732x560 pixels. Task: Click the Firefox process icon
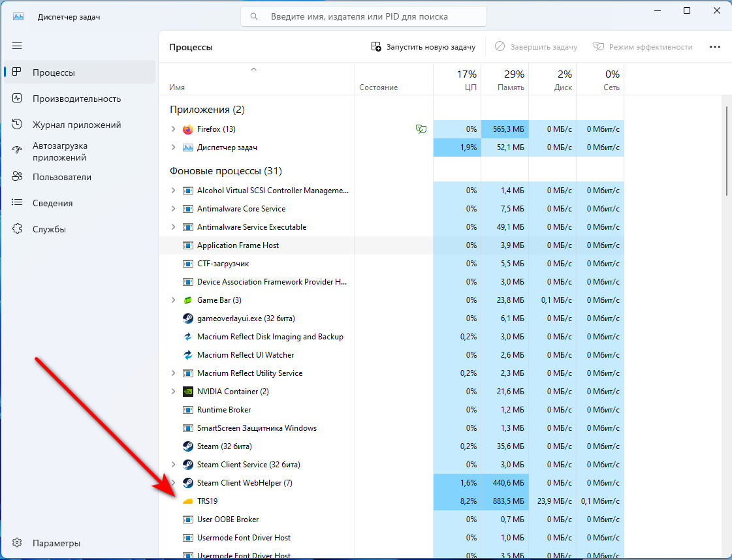pos(187,129)
